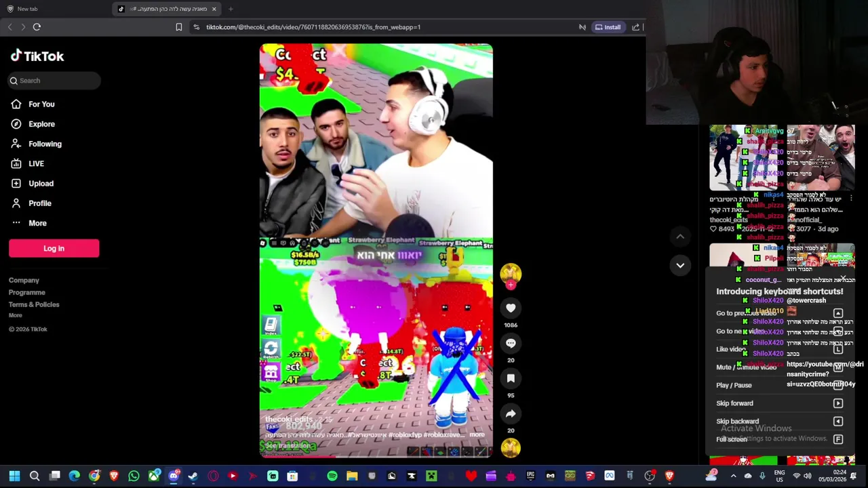Click the red Log in button
Screen dimensions: 868x488
pos(54,249)
